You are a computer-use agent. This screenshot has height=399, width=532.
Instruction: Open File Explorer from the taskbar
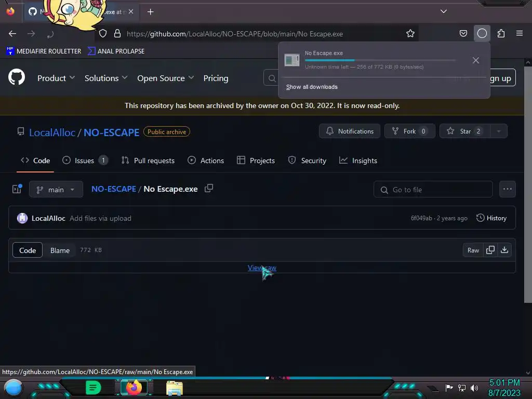pos(175,388)
